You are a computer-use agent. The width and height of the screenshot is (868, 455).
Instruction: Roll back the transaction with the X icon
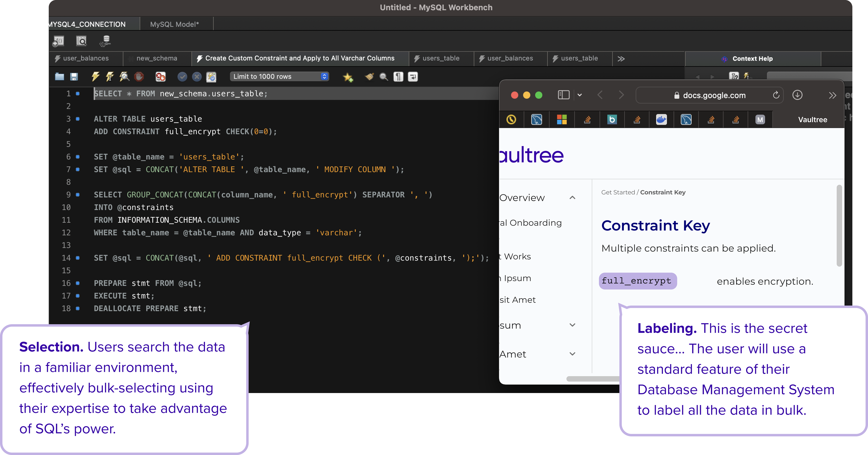[x=197, y=77]
